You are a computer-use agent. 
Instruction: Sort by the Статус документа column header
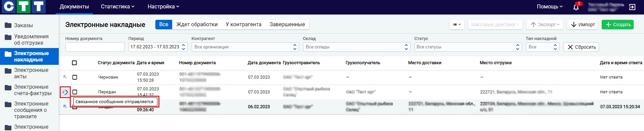116,63
